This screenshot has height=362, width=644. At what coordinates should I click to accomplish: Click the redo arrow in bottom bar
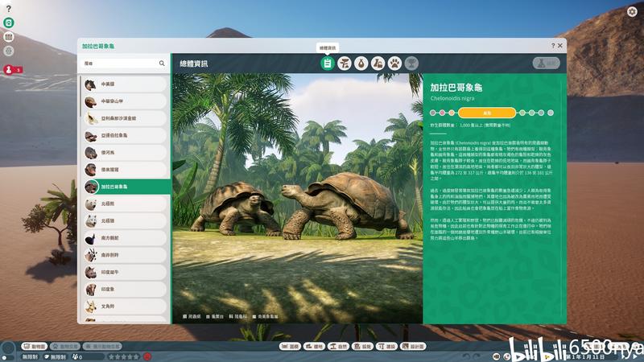(477, 356)
